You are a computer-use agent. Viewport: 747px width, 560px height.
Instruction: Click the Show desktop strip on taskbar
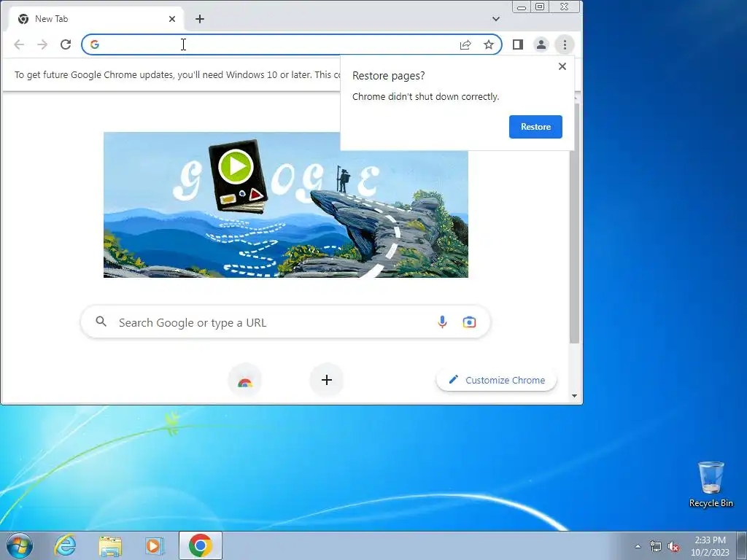click(742, 545)
